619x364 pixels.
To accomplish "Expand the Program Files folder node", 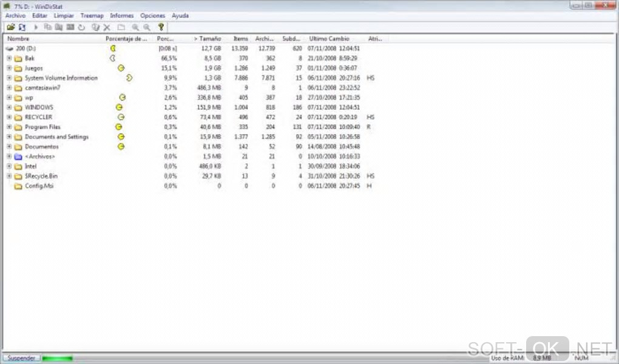I will 8,127.
